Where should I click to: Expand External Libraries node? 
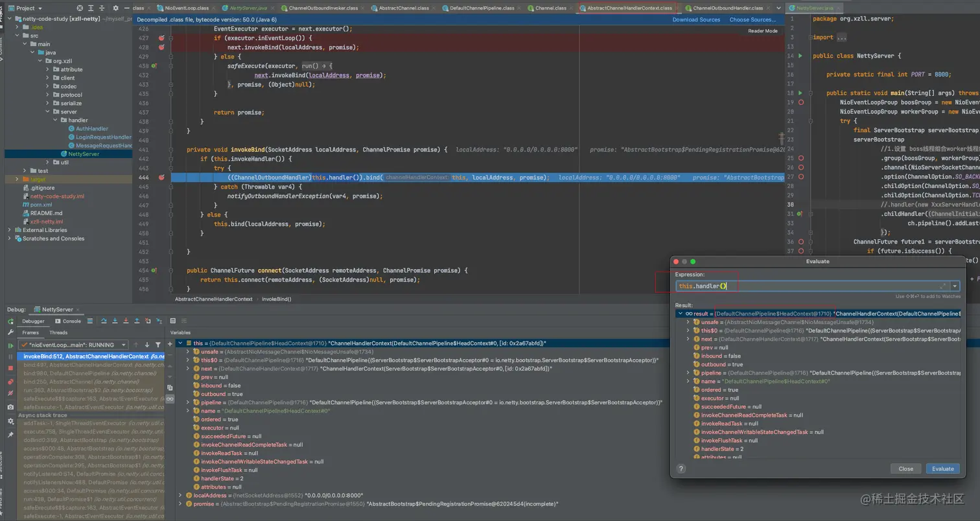[9, 230]
